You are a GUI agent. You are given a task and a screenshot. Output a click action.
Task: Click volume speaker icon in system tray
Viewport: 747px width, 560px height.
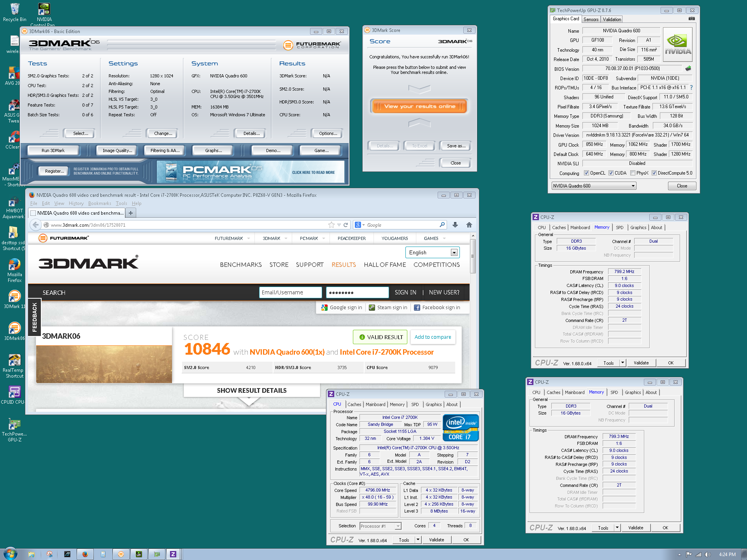pyautogui.click(x=707, y=554)
